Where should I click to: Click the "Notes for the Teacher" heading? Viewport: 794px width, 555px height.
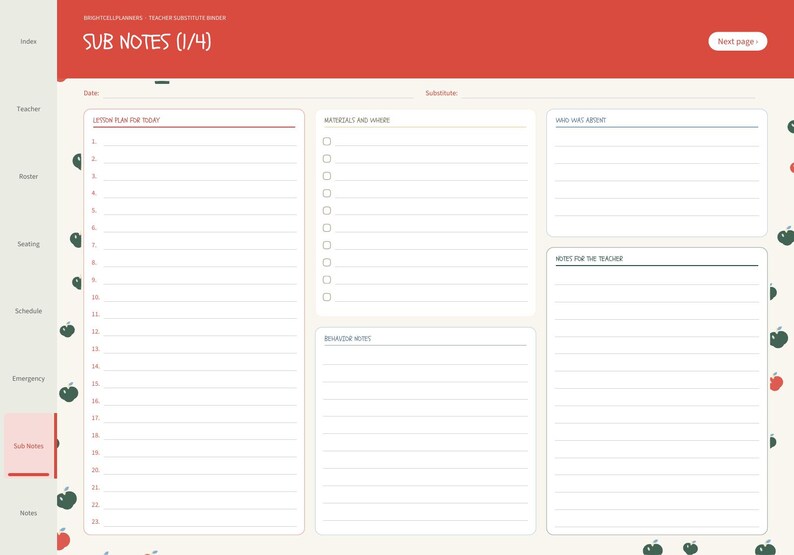589,258
